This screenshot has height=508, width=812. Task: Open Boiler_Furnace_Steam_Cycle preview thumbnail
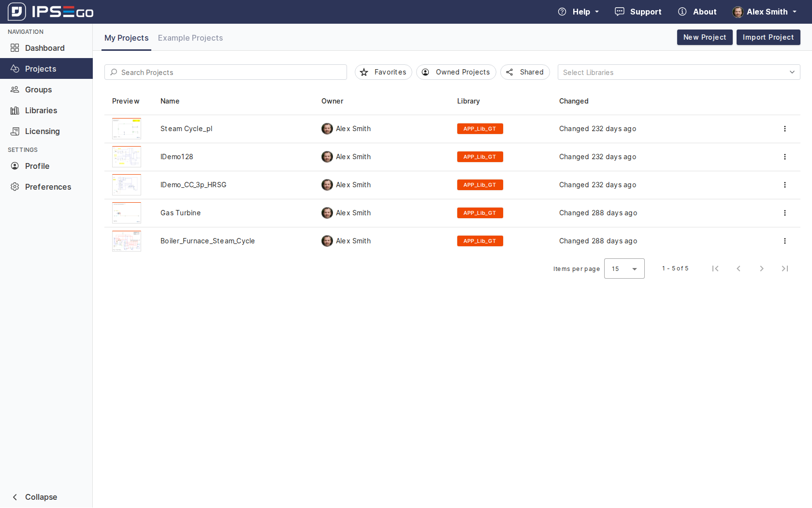[x=127, y=241]
